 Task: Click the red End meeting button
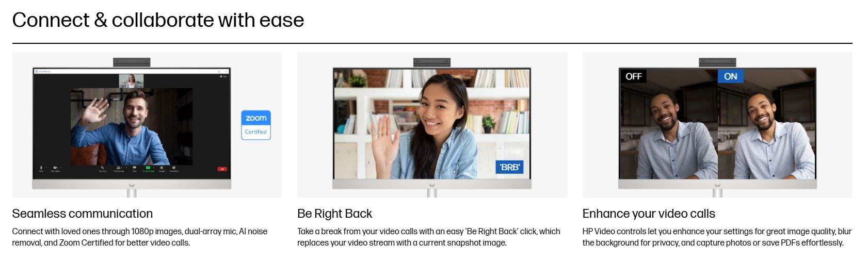222,169
